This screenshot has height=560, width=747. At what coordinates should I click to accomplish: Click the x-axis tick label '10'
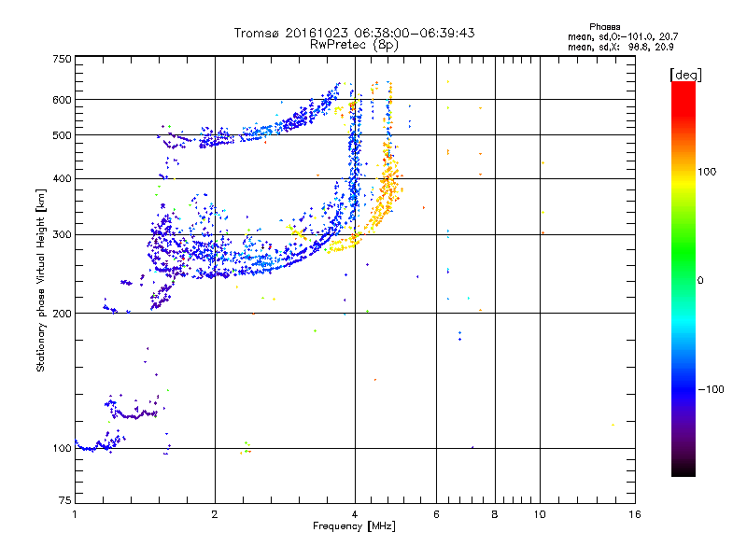pyautogui.click(x=540, y=514)
